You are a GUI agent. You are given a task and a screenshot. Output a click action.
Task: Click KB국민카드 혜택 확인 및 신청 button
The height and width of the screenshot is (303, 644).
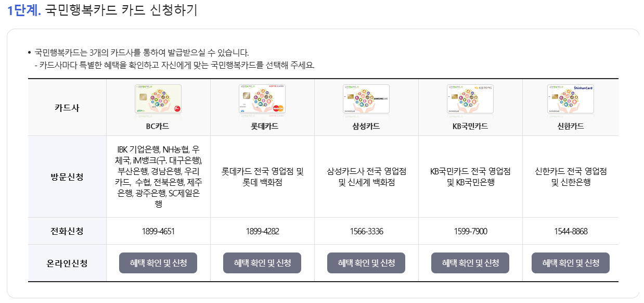470,262
